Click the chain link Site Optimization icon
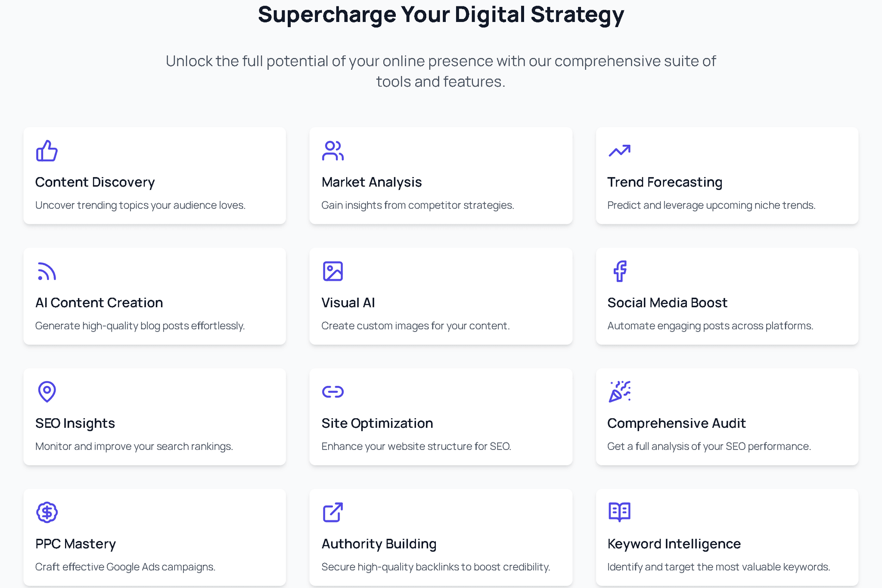 333,392
